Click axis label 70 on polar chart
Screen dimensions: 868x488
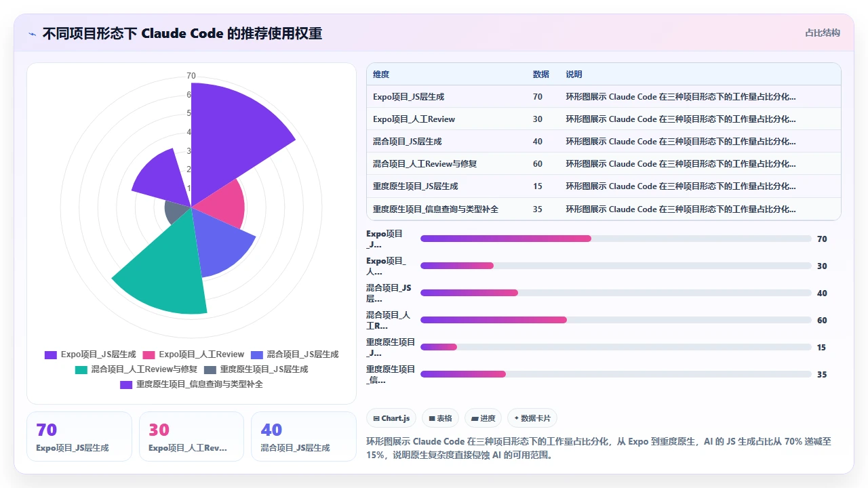191,76
